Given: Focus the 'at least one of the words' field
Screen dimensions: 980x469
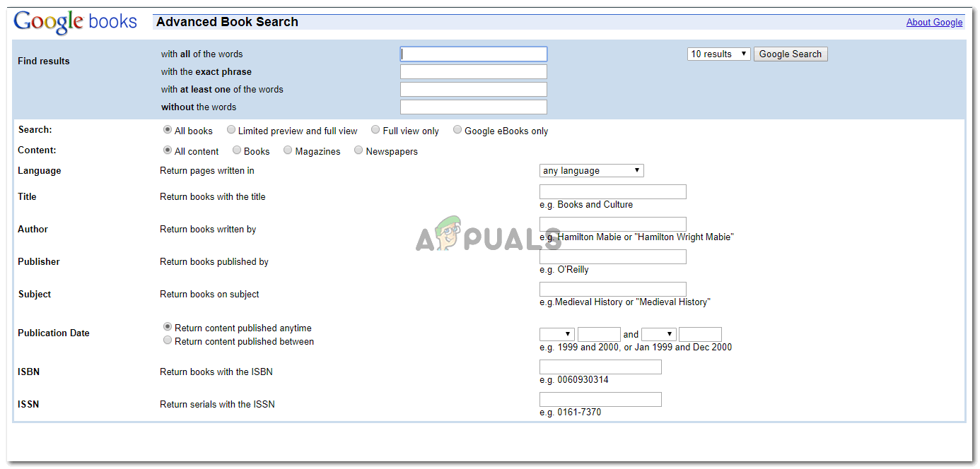Looking at the screenshot, I should click(474, 90).
